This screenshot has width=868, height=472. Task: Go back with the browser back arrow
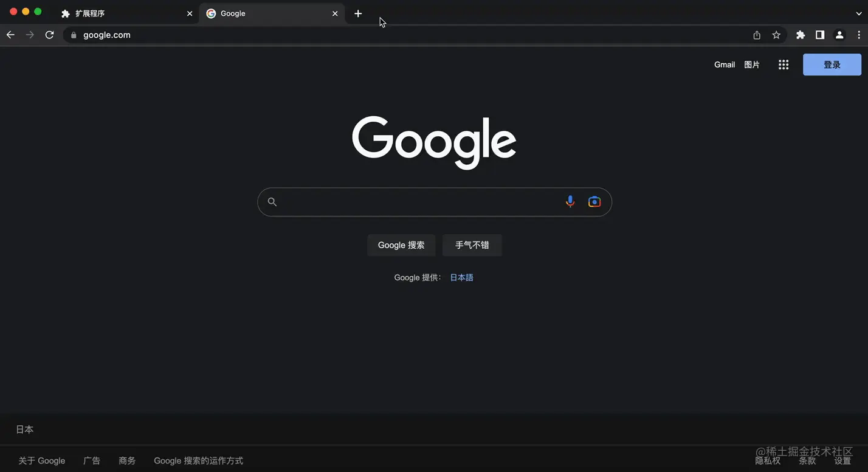click(10, 35)
